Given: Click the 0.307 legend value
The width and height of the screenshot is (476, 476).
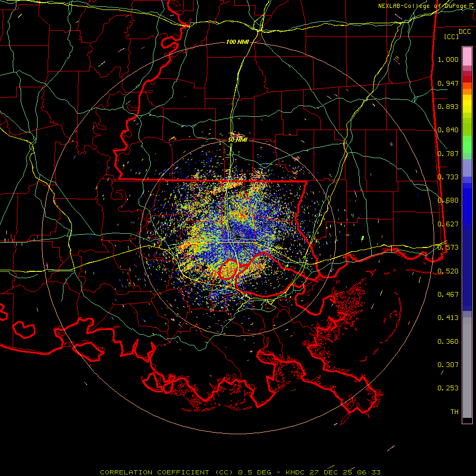Looking at the screenshot, I should [x=448, y=364].
